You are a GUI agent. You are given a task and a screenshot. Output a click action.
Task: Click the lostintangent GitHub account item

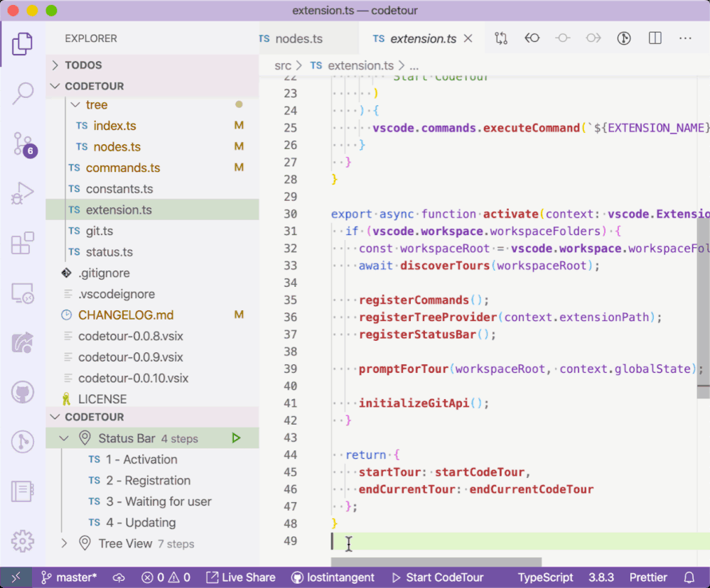[333, 577]
